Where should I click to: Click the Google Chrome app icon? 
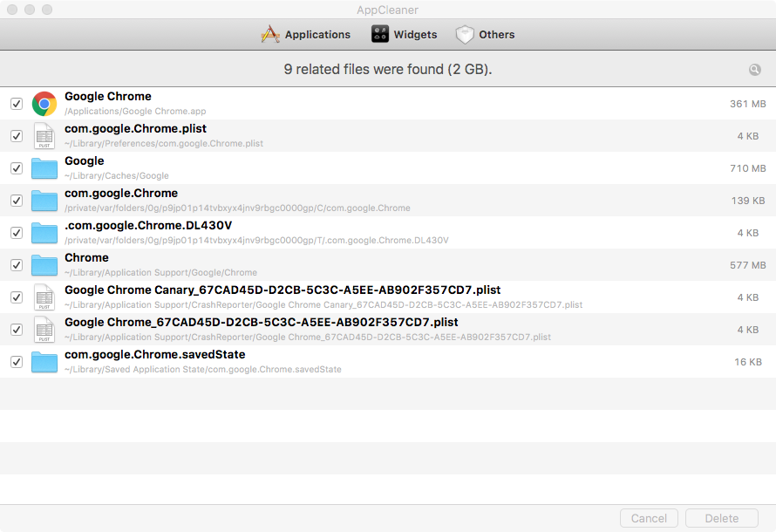click(x=44, y=104)
